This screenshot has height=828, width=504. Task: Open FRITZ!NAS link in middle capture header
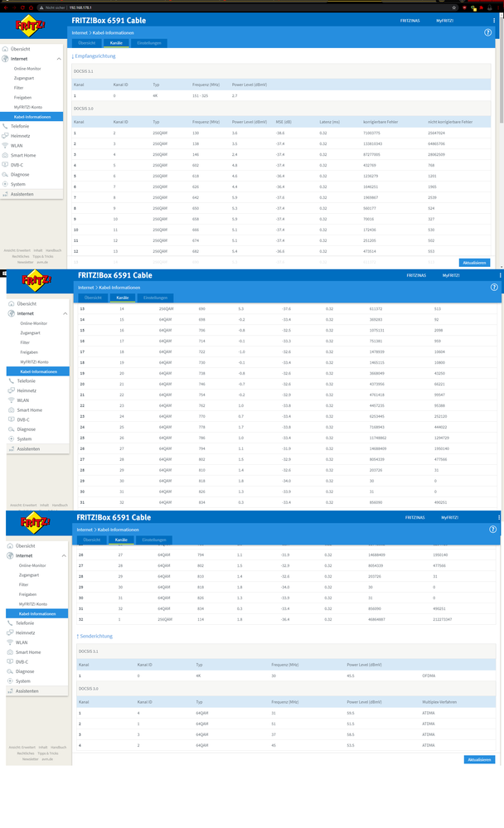416,276
